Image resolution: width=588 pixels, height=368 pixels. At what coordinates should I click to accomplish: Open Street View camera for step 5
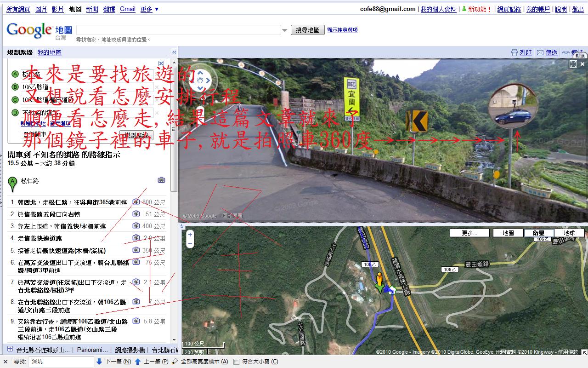tap(136, 250)
